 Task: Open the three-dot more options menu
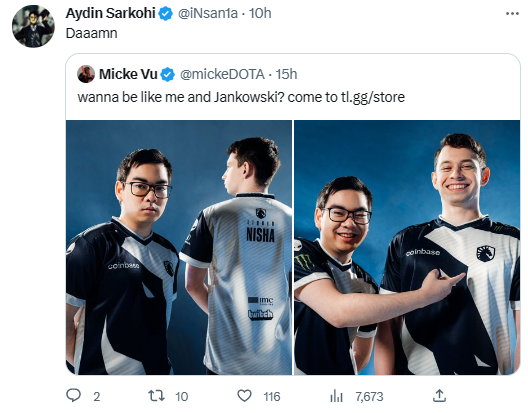(512, 13)
